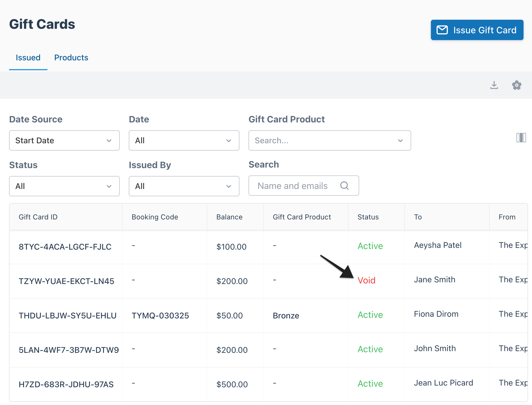Open the Gift Card Product search dropdown

(x=330, y=140)
